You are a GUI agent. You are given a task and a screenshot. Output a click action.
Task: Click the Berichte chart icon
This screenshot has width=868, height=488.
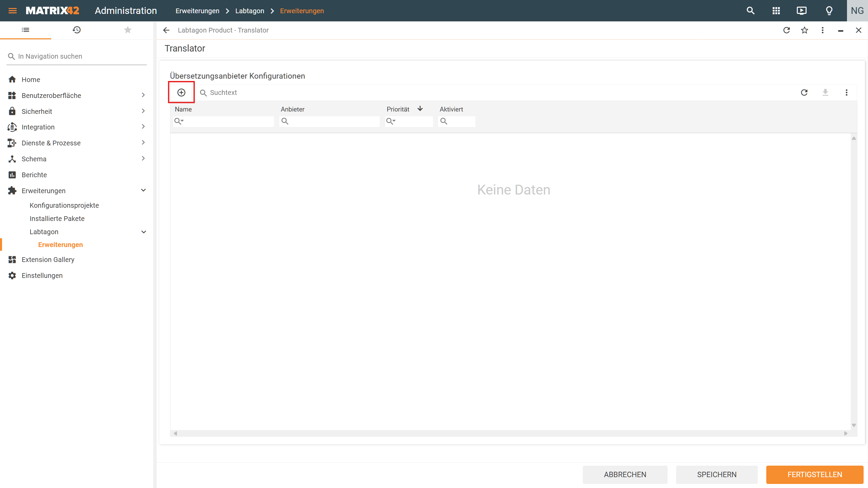[x=12, y=175]
